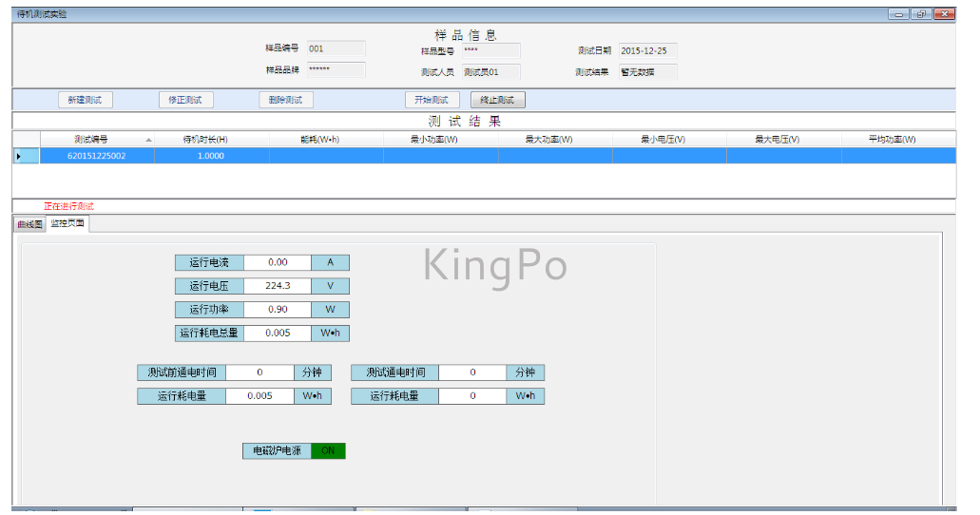Click the 样品型号 input field
This screenshot has width=980, height=515.
click(490, 50)
